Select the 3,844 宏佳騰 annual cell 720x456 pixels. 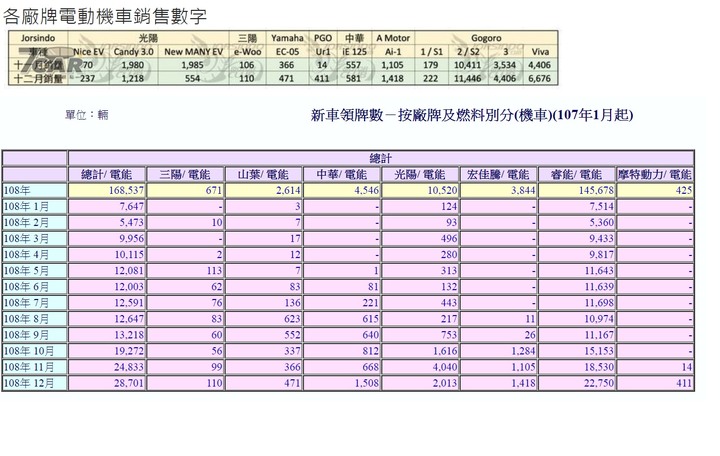[x=498, y=190]
